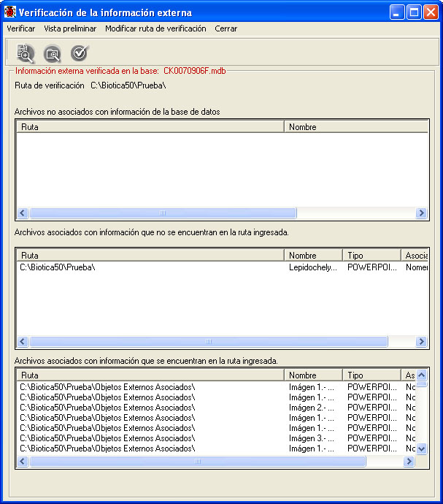Click horizontal scrollbar thumb in non-associated files list

[x=163, y=213]
